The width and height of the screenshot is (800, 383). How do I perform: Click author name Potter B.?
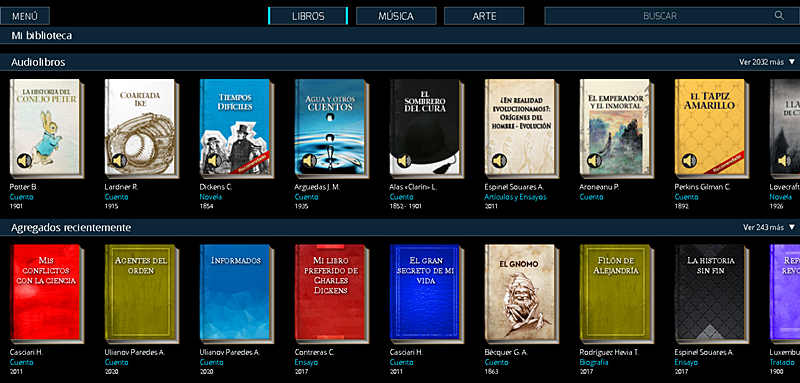click(23, 187)
